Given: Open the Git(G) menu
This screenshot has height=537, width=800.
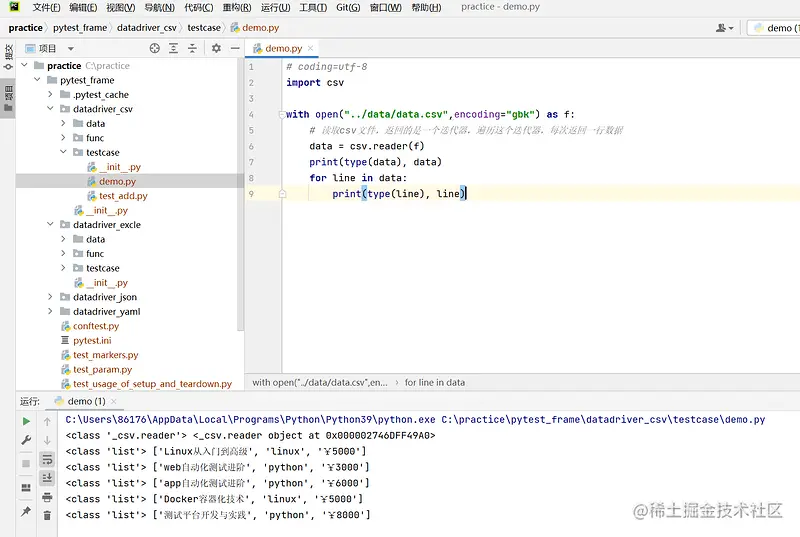Looking at the screenshot, I should click(348, 7).
